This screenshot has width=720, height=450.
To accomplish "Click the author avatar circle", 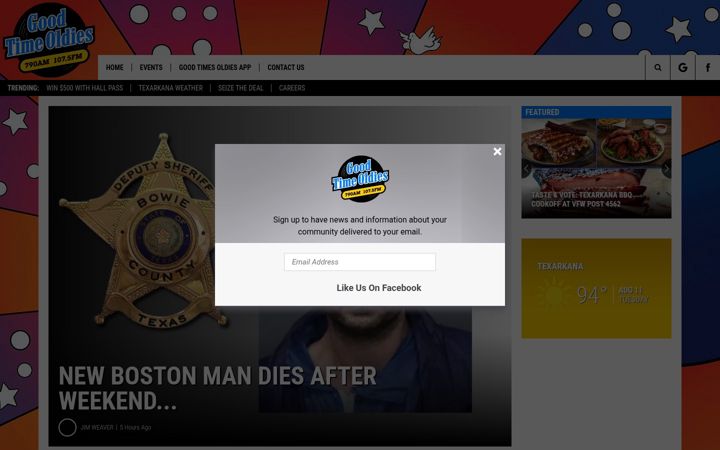I will click(x=68, y=428).
